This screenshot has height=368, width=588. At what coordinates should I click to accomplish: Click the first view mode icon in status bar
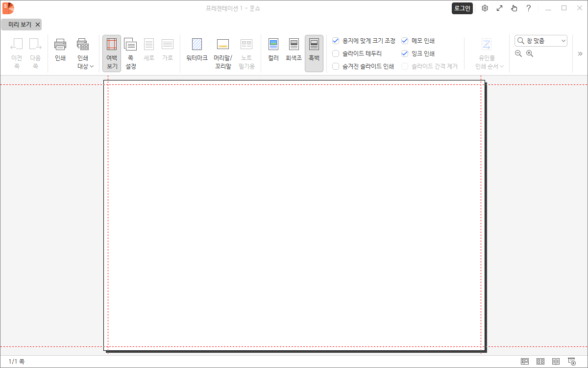pos(525,362)
